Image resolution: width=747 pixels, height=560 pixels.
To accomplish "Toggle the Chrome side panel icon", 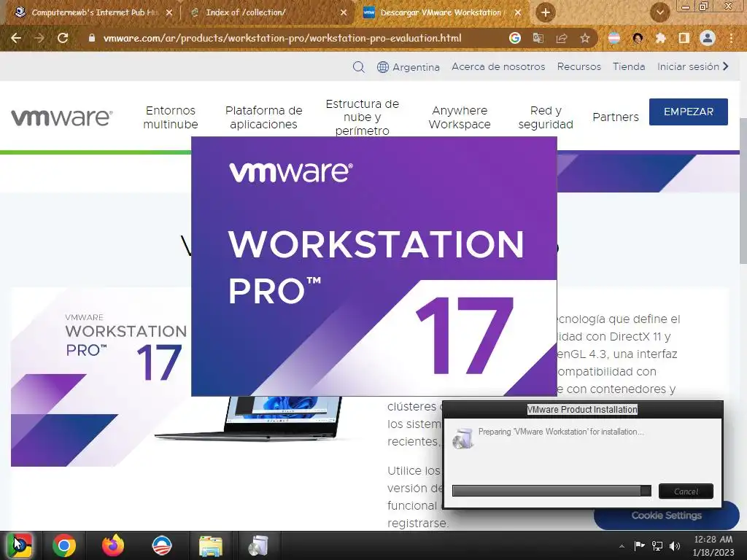I will pos(684,38).
